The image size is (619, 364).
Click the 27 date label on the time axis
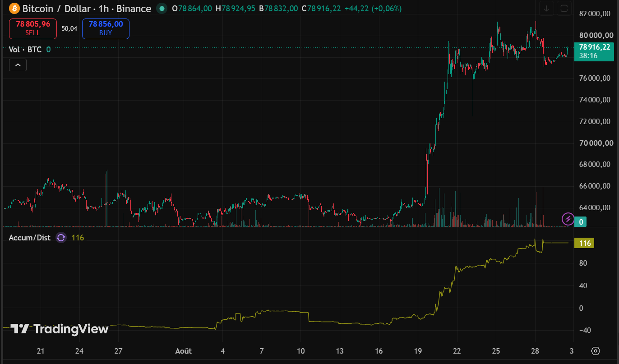119,351
